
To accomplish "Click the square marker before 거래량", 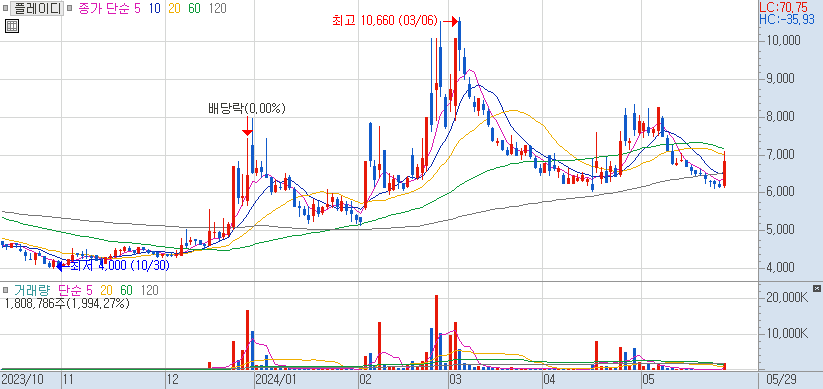I will (5, 290).
